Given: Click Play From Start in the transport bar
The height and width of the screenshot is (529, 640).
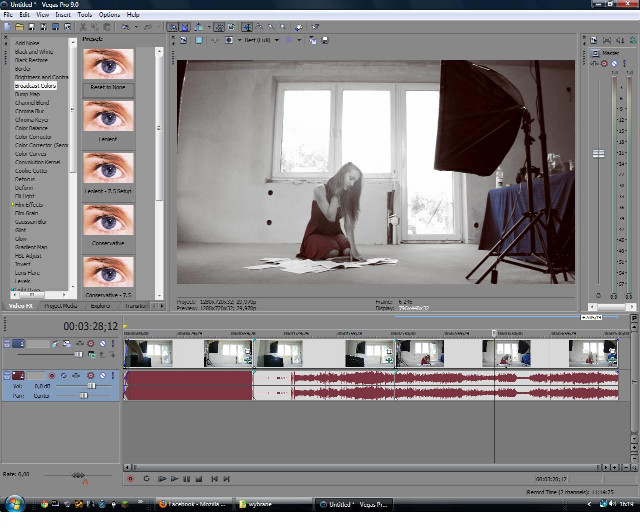Looking at the screenshot, I should [162, 479].
